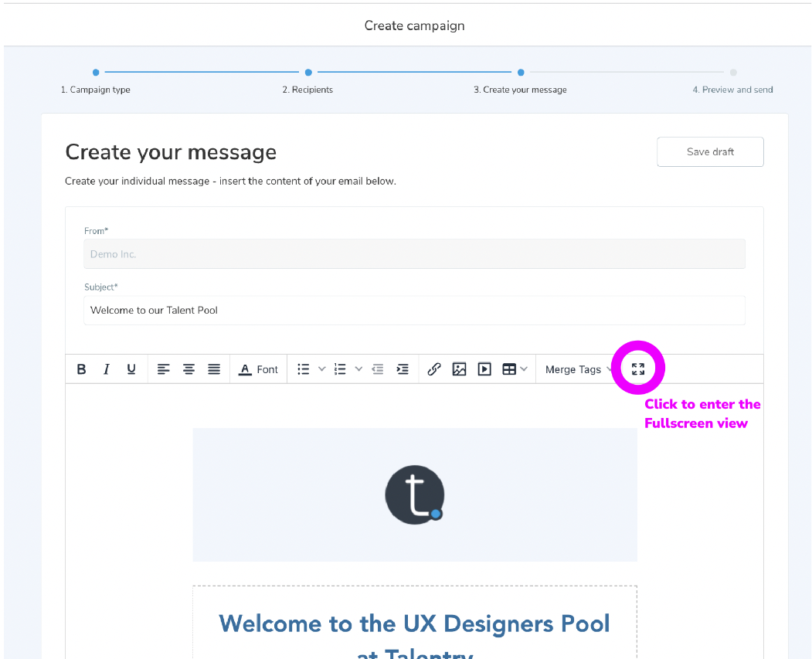Insert a bulleted list
812x659 pixels.
[x=304, y=369]
